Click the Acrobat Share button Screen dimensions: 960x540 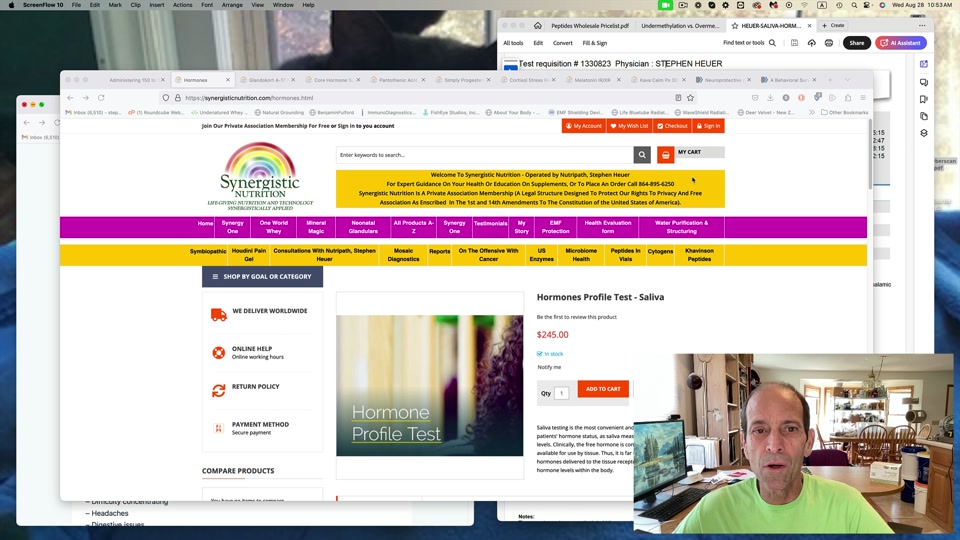pos(856,43)
